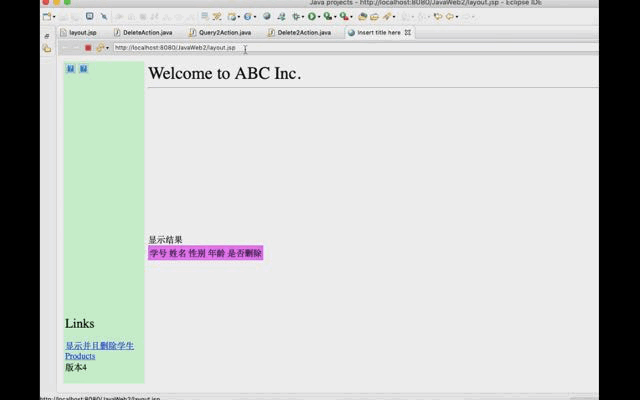Click the New wizard toolbar icon
640x400 pixels.
pos(47,17)
